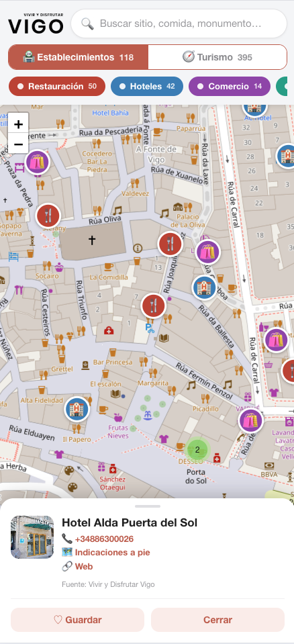Image resolution: width=294 pixels, height=644 pixels.
Task: Click the Picadillo map label
Action: click(205, 409)
